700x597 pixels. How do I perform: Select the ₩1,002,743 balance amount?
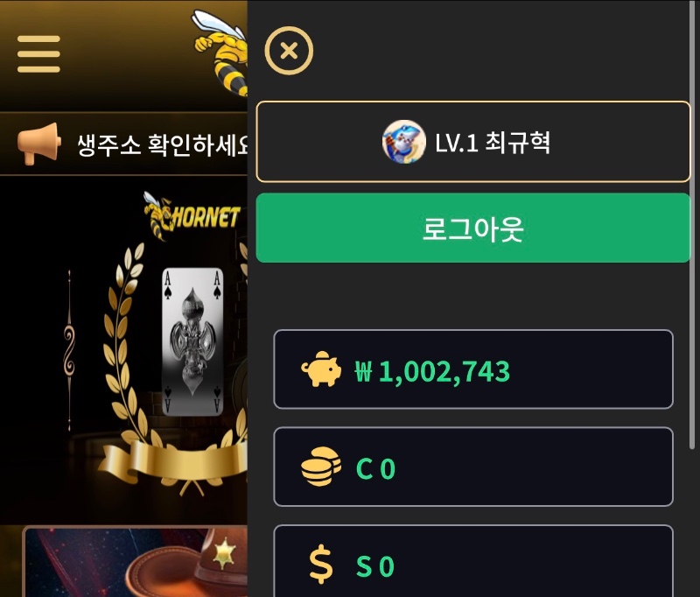[432, 371]
